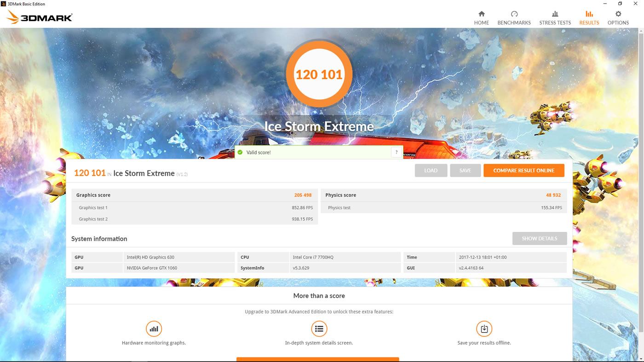Click the SHOW DETAILS button
Image resolution: width=644 pixels, height=362 pixels.
click(x=540, y=238)
